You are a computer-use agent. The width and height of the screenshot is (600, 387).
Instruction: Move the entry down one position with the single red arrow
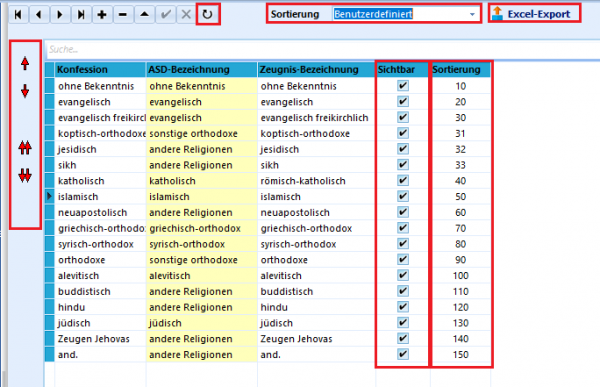tap(25, 91)
